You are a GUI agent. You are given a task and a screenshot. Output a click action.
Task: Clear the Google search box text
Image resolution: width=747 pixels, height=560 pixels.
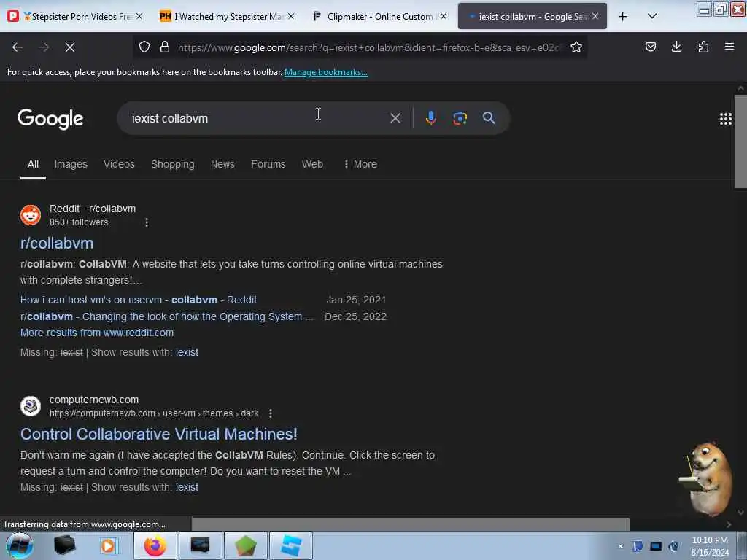pos(395,118)
